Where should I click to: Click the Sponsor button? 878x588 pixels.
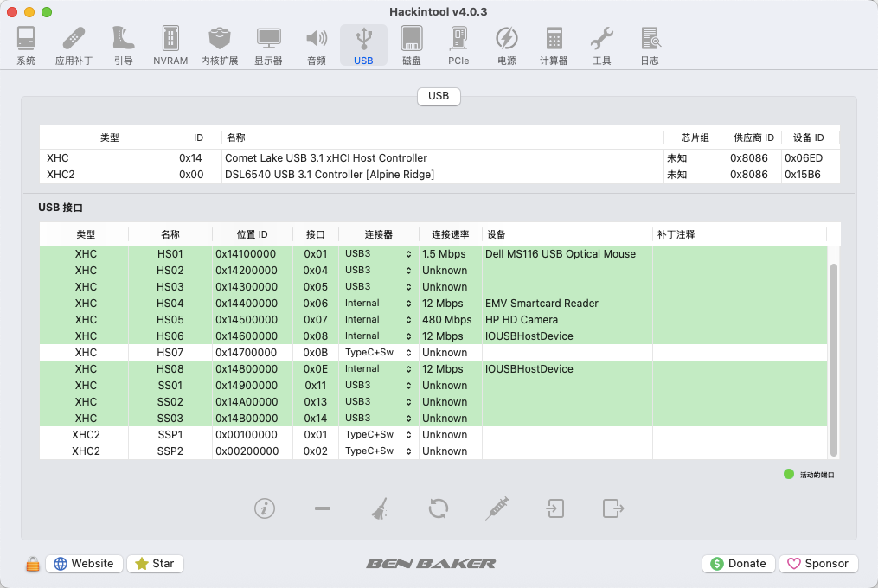coord(818,564)
